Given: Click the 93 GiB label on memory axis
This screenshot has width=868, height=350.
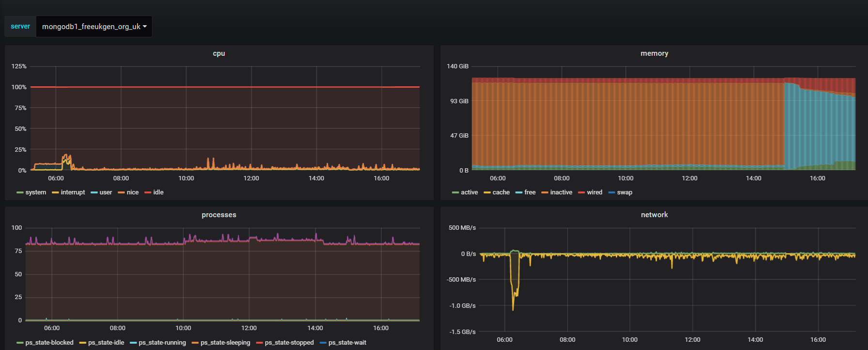Looking at the screenshot, I should pos(459,101).
